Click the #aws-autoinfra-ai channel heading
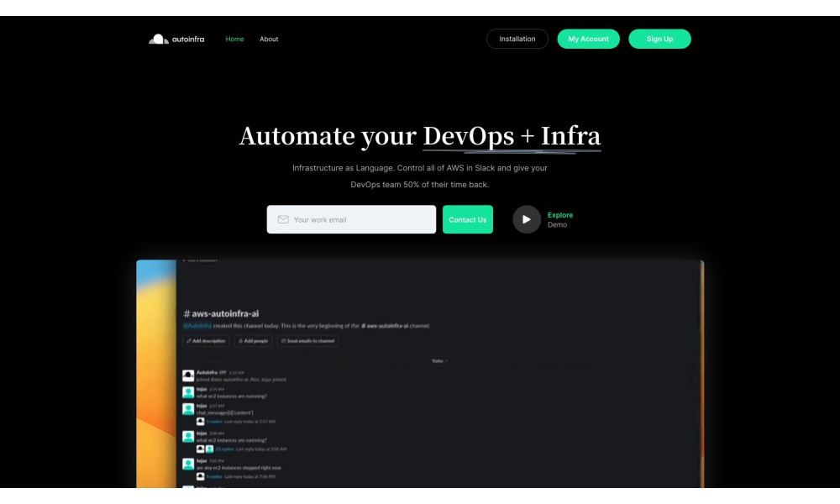840x504 pixels. (221, 314)
